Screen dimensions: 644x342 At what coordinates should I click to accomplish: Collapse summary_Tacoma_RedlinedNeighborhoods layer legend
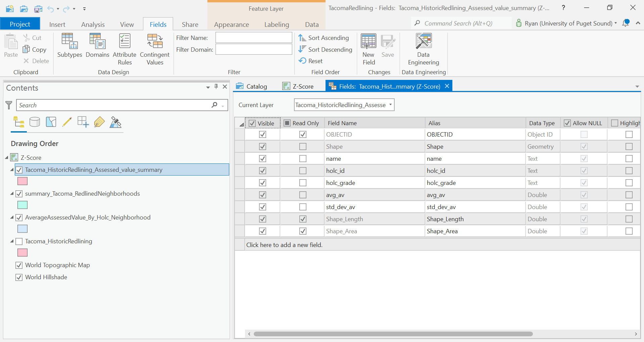12,194
